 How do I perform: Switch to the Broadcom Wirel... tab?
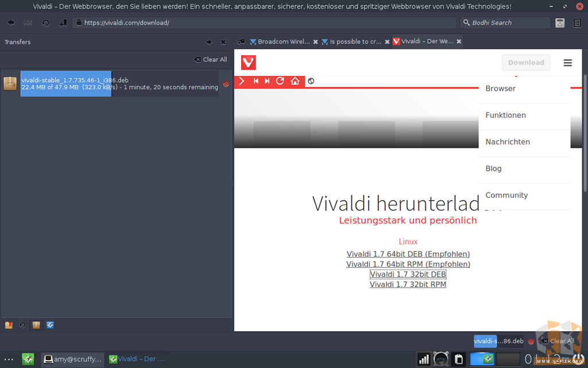(x=280, y=41)
